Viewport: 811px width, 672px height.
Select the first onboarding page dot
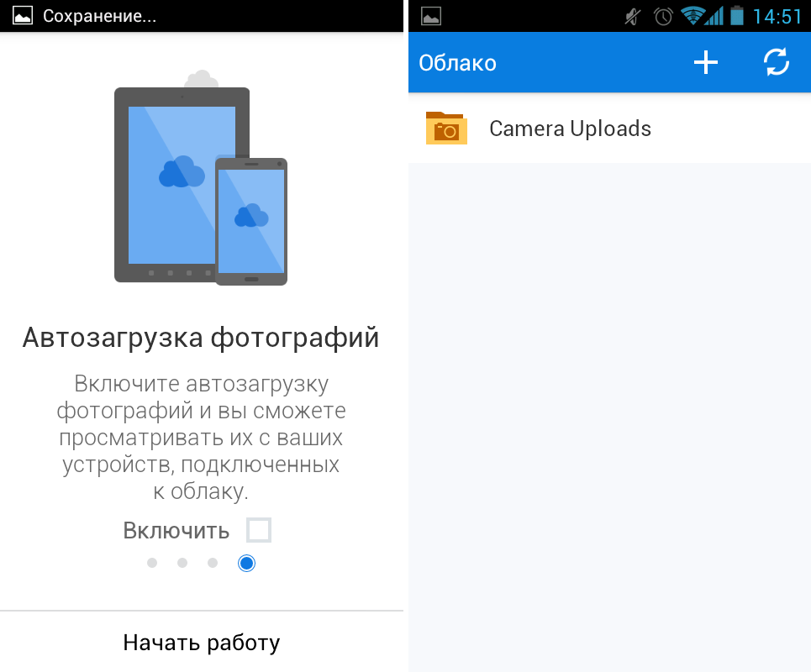coord(152,563)
